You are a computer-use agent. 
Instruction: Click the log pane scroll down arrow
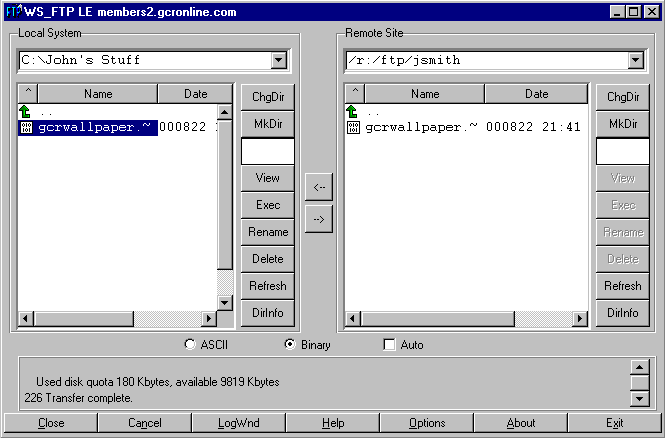pos(640,399)
